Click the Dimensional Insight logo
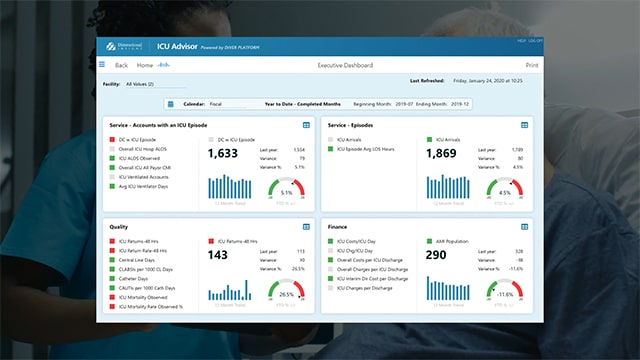This screenshot has height=360, width=640. pyautogui.click(x=124, y=47)
